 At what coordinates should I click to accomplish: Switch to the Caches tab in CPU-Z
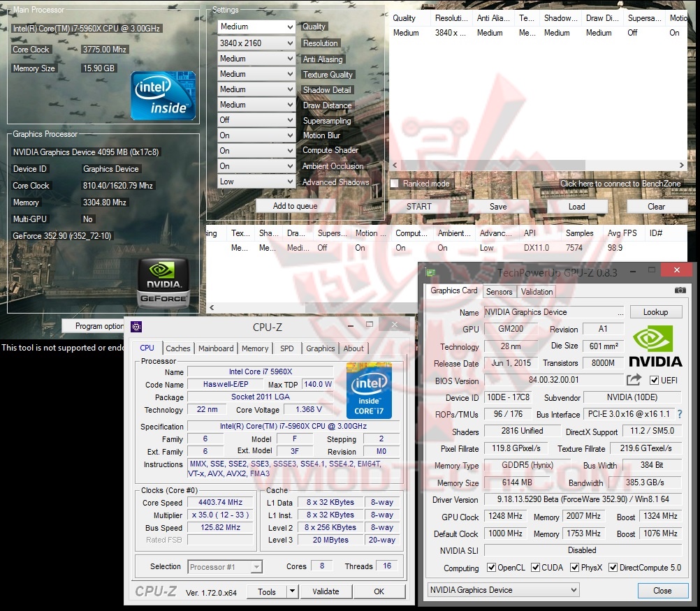[177, 348]
